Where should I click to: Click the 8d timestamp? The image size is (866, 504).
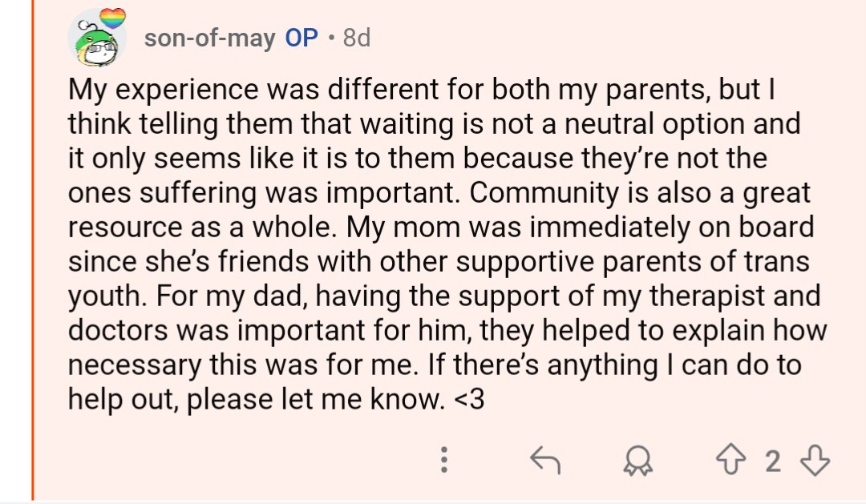pyautogui.click(x=356, y=38)
